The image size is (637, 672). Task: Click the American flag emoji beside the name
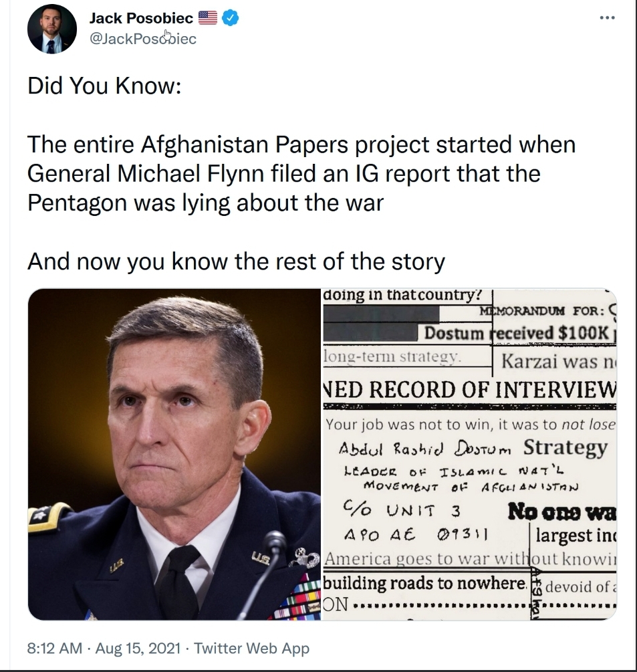point(208,19)
